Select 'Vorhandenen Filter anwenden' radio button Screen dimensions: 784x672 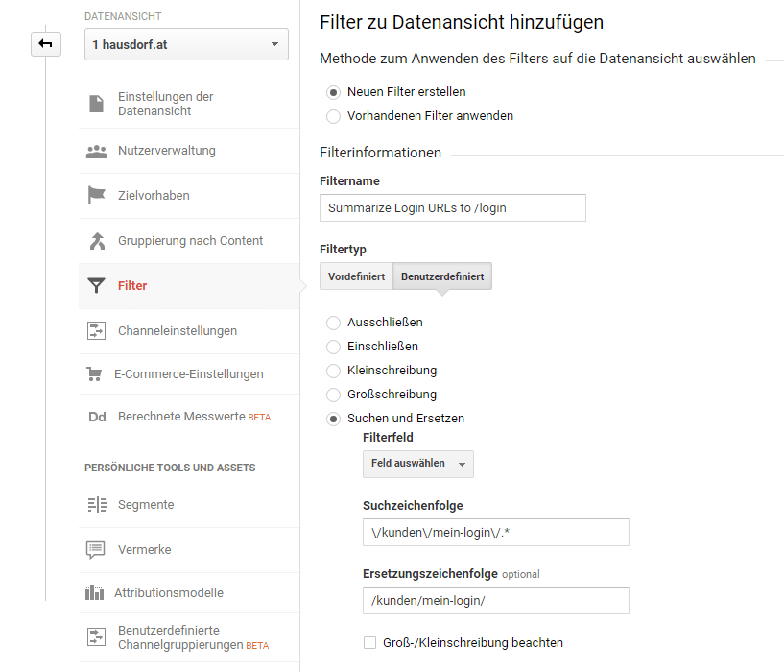[x=333, y=116]
